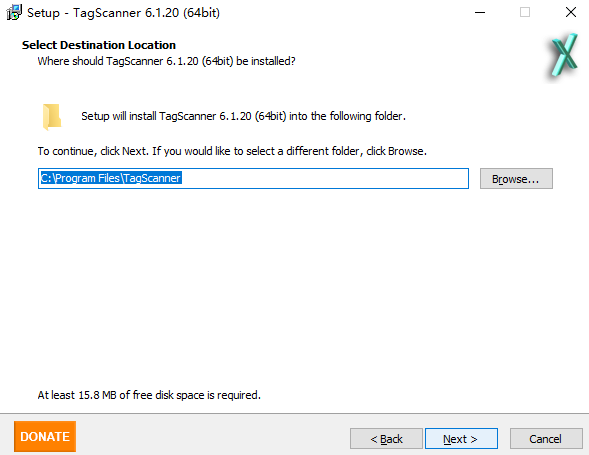Click the teal X TagScanner logo
Image resolution: width=589 pixels, height=455 pixels.
point(564,55)
